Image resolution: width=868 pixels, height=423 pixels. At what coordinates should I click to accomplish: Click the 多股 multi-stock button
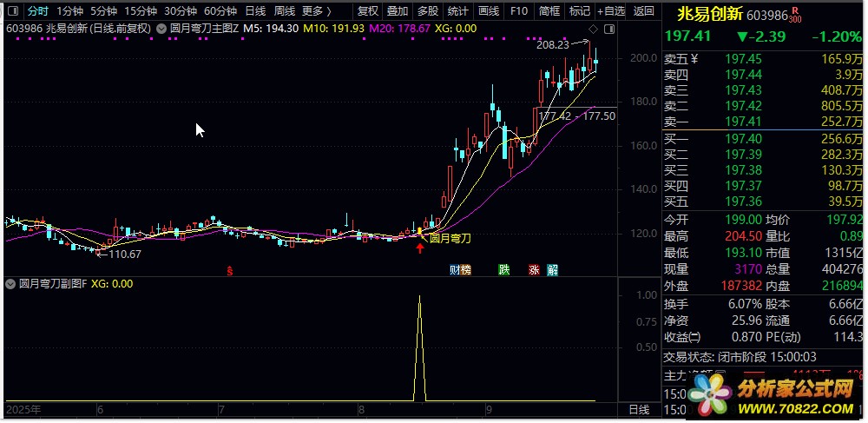[x=427, y=10]
